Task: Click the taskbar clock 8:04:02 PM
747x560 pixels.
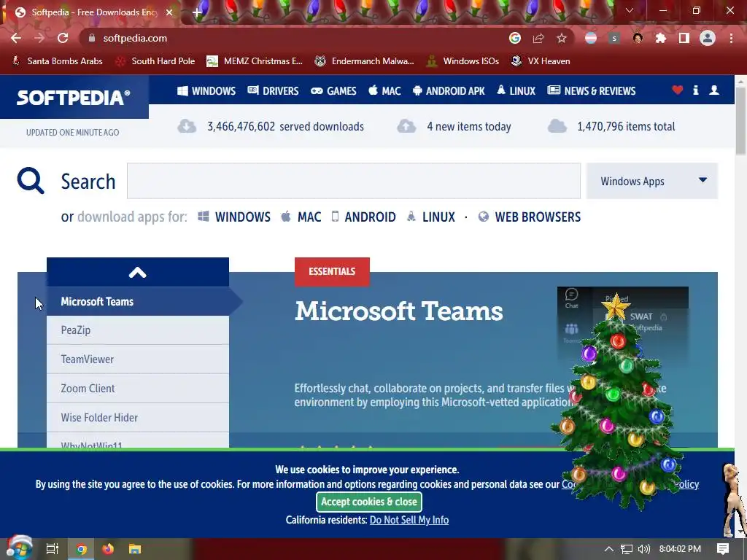Action: [x=680, y=549]
